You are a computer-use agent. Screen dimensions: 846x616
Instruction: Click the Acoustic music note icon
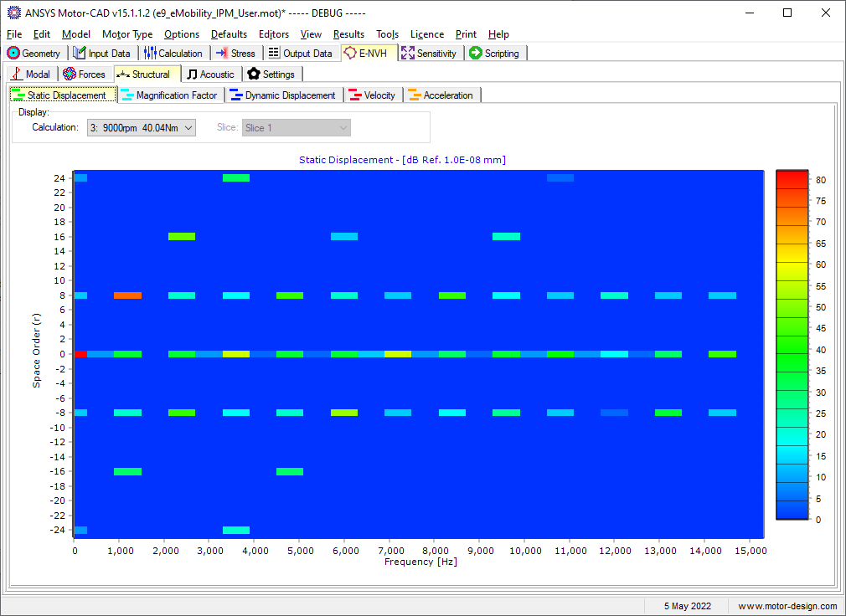(x=192, y=74)
